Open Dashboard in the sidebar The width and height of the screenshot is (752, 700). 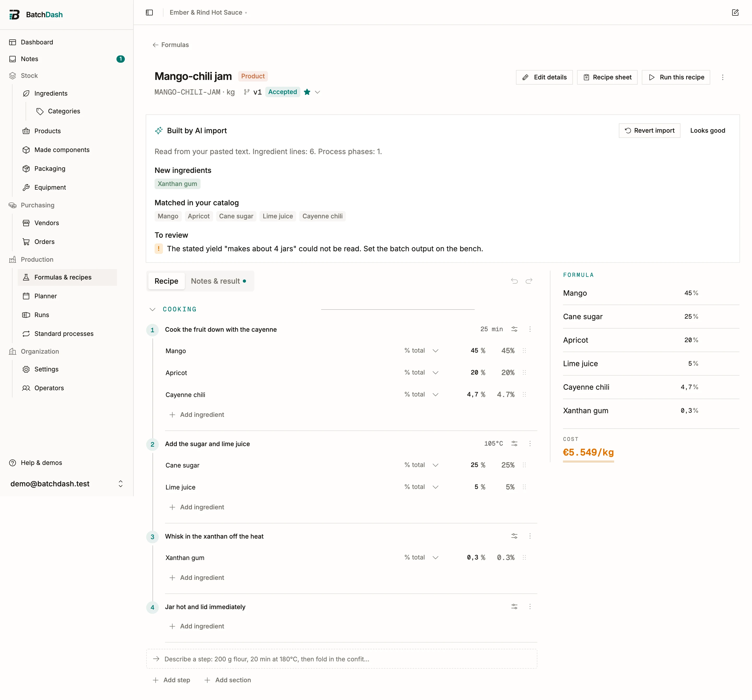coord(37,42)
